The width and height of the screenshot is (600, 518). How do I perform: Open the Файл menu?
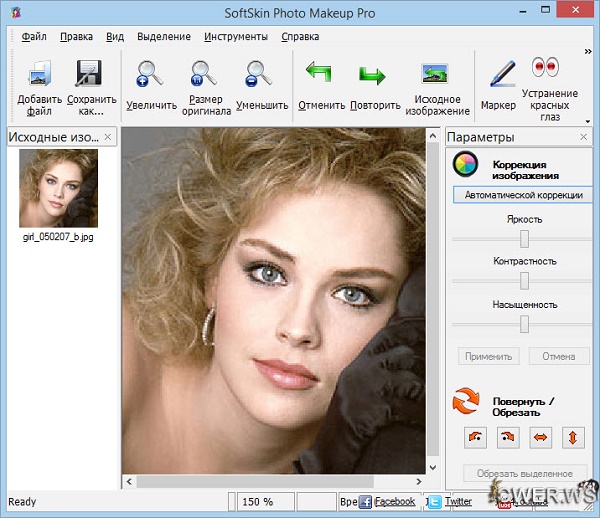(x=34, y=36)
